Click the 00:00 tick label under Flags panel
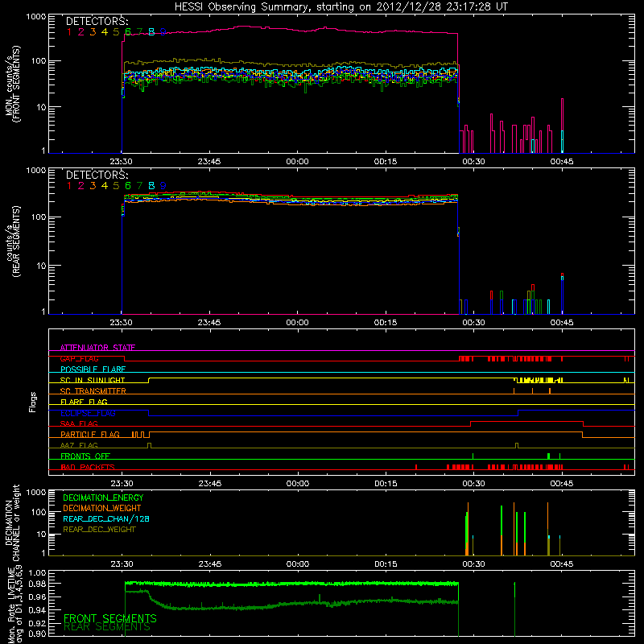The height and width of the screenshot is (644, 644). (x=297, y=484)
